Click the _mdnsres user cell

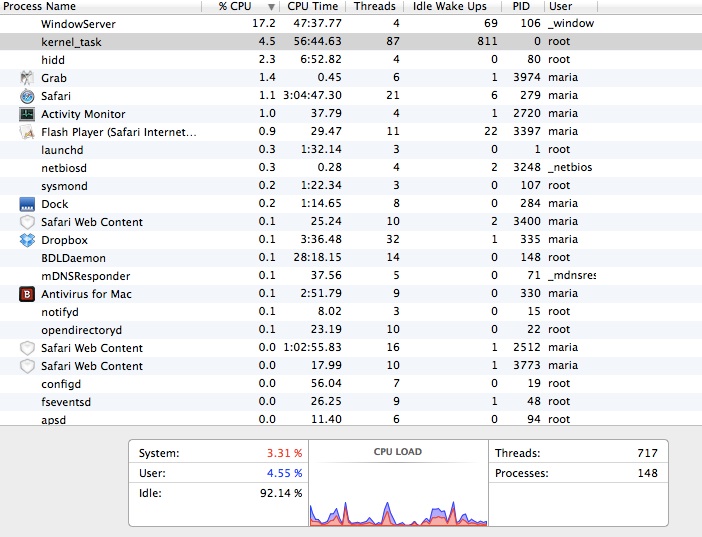572,275
